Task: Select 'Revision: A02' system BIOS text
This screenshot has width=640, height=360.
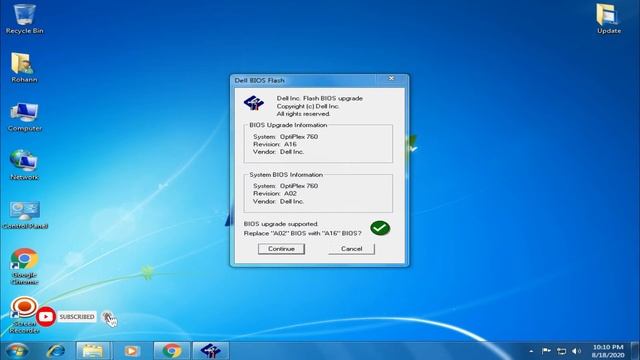Action: coord(275,193)
